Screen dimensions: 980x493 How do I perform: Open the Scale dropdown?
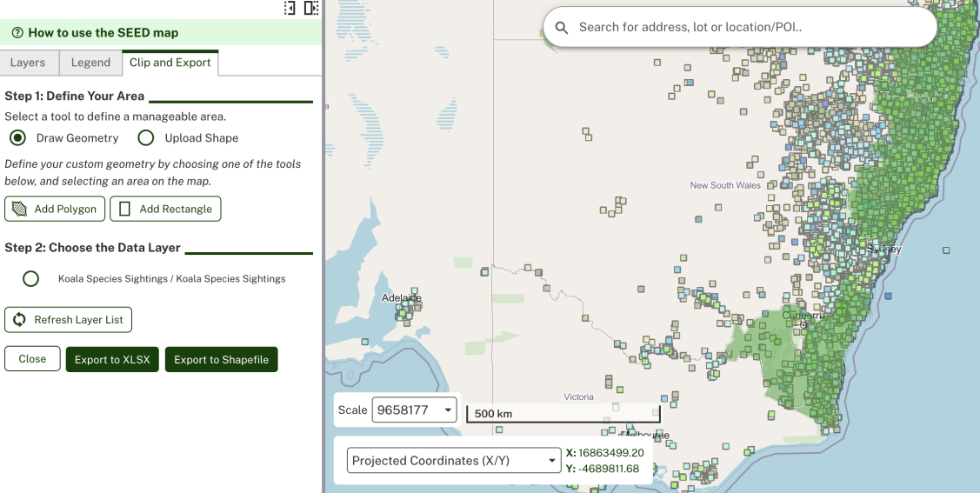tap(414, 410)
